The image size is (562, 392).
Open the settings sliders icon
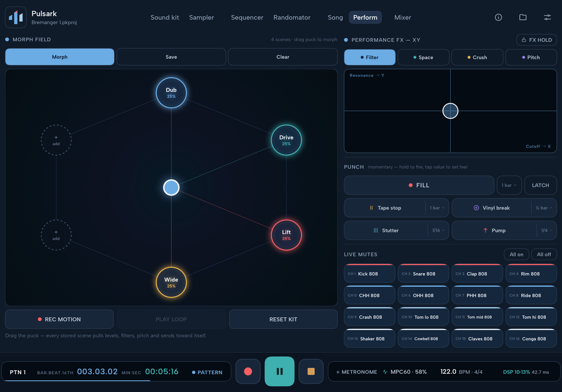click(x=547, y=17)
